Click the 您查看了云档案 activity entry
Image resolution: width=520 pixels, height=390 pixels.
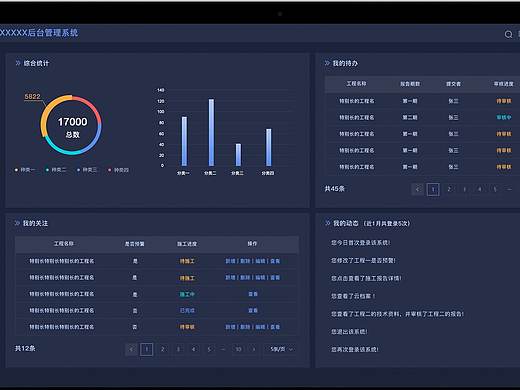(353, 296)
